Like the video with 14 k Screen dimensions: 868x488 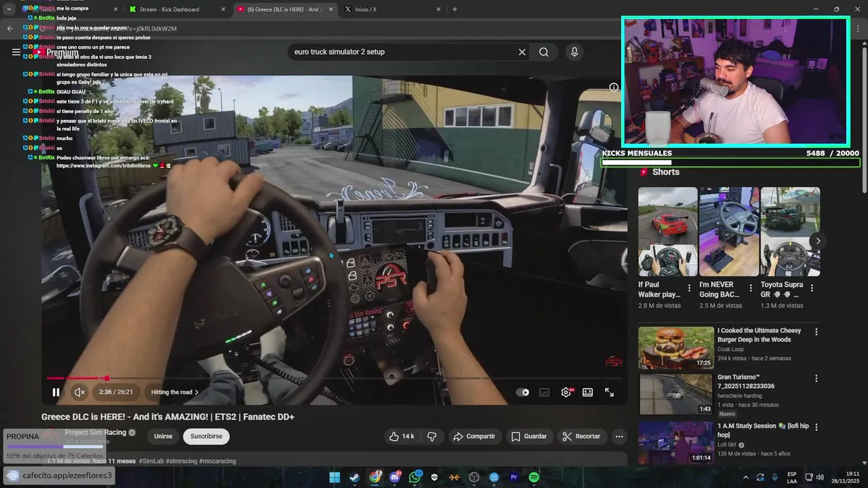coord(401,436)
